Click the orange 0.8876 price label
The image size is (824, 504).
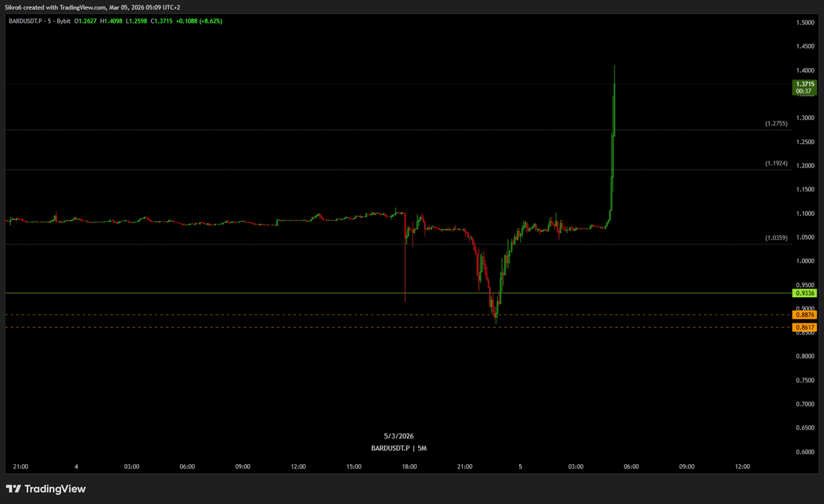804,314
